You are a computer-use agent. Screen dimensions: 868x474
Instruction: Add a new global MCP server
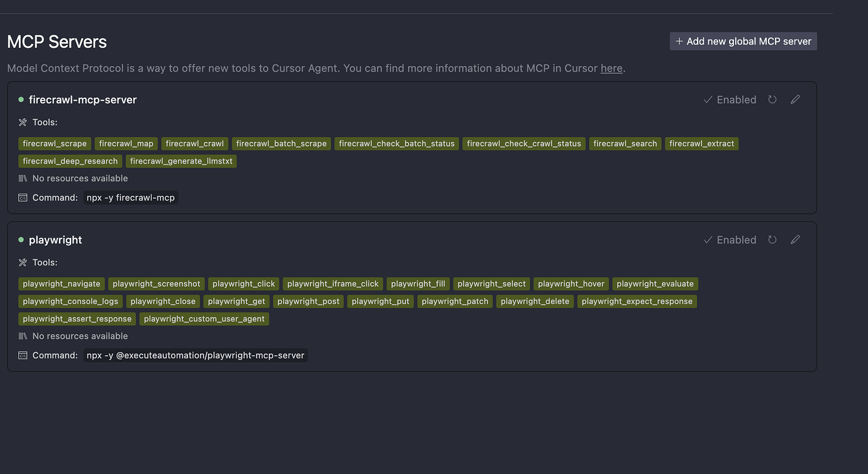[x=743, y=41]
